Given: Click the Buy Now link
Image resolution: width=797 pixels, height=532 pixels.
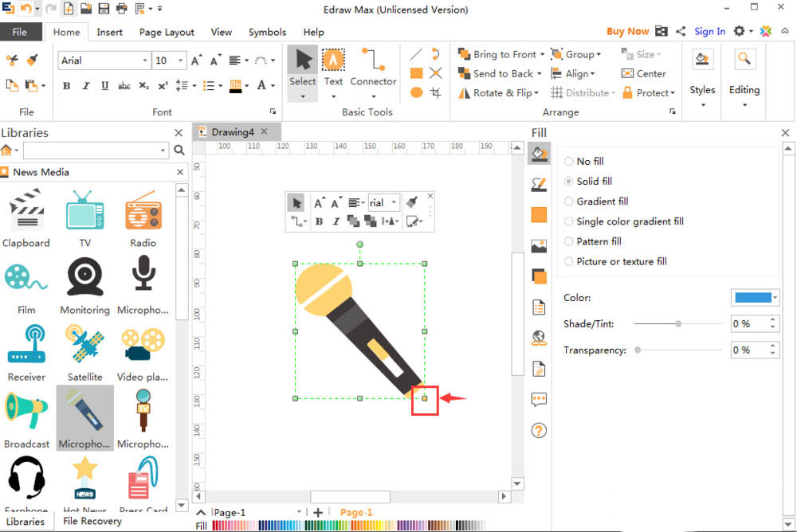Looking at the screenshot, I should (x=627, y=31).
